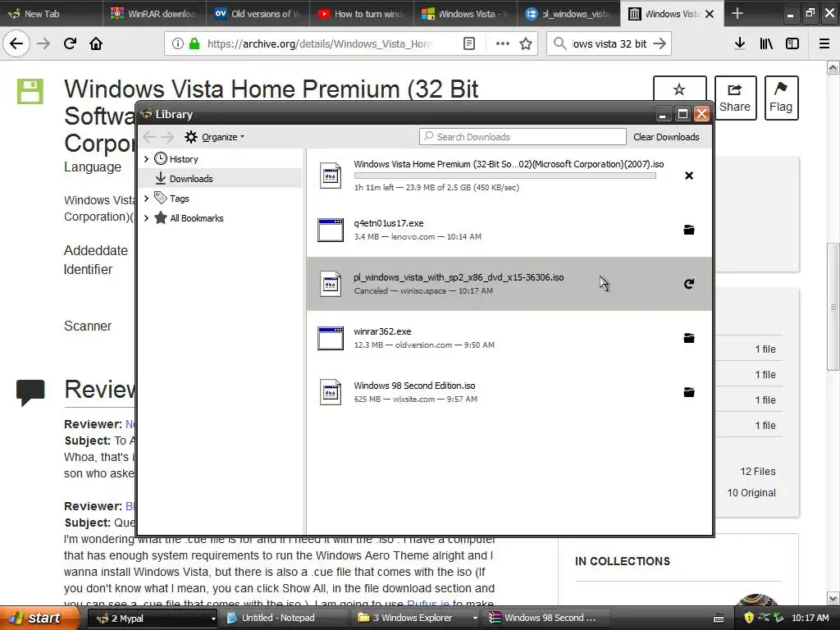Open containing folder for q4etn01us17.exe
This screenshot has height=630, width=840.
click(x=689, y=230)
